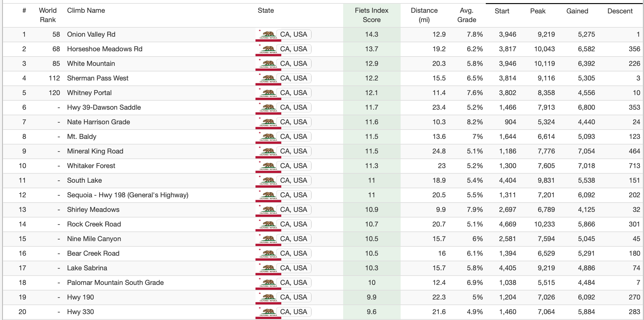
Task: Open Sequoia - Hwy 198 (General's Highway)
Action: click(x=128, y=195)
